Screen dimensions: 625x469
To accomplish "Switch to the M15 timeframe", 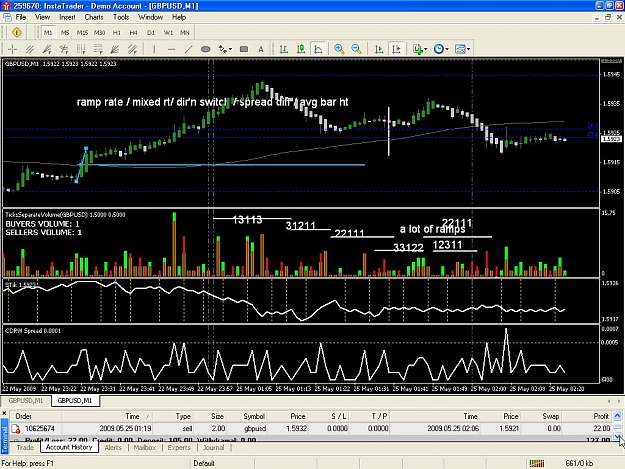I will (x=82, y=33).
